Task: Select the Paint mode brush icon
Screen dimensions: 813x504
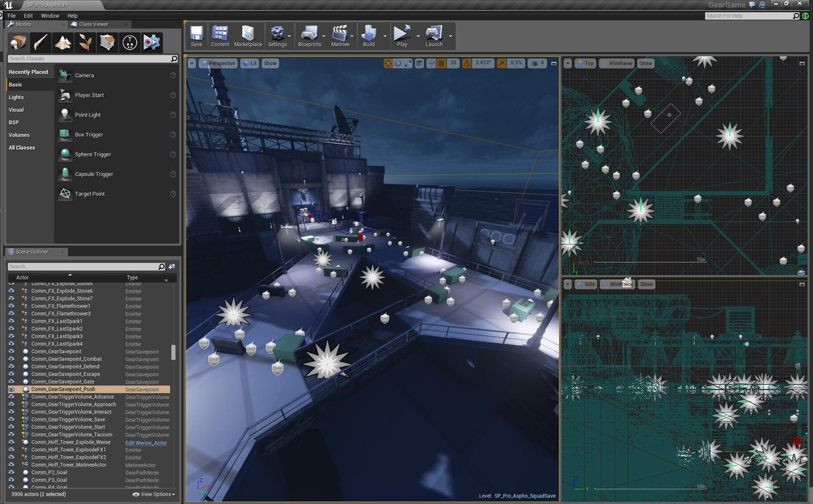Action: [x=40, y=42]
